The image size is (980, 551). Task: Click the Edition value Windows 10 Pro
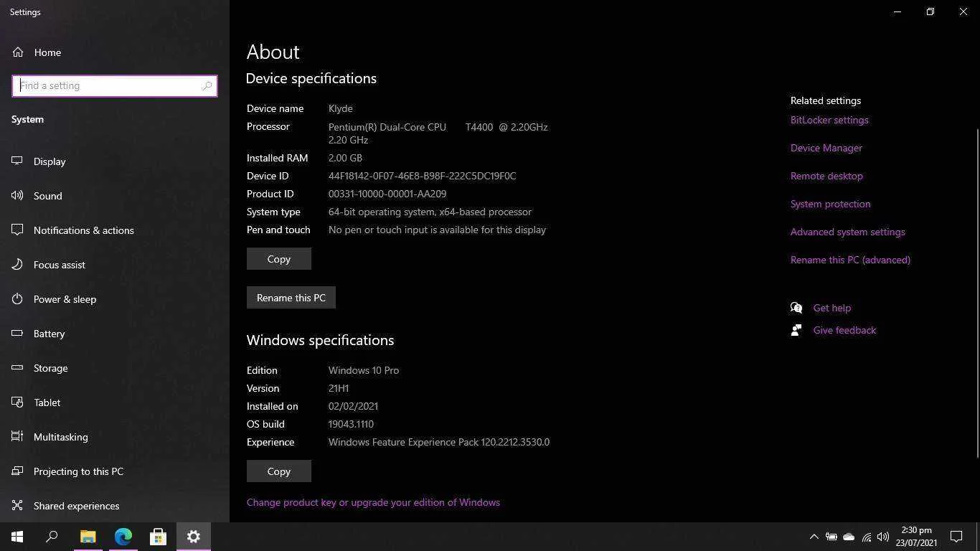coord(364,370)
